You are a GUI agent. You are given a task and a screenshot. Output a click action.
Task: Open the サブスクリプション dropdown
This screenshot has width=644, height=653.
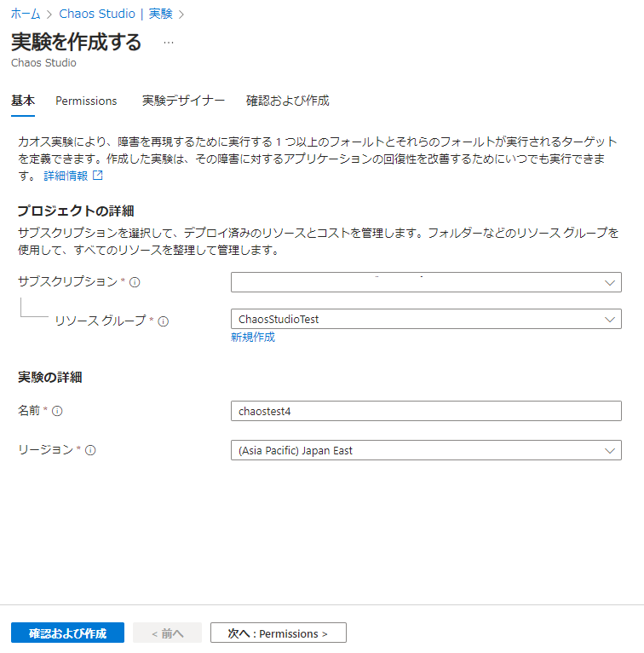[x=426, y=282]
